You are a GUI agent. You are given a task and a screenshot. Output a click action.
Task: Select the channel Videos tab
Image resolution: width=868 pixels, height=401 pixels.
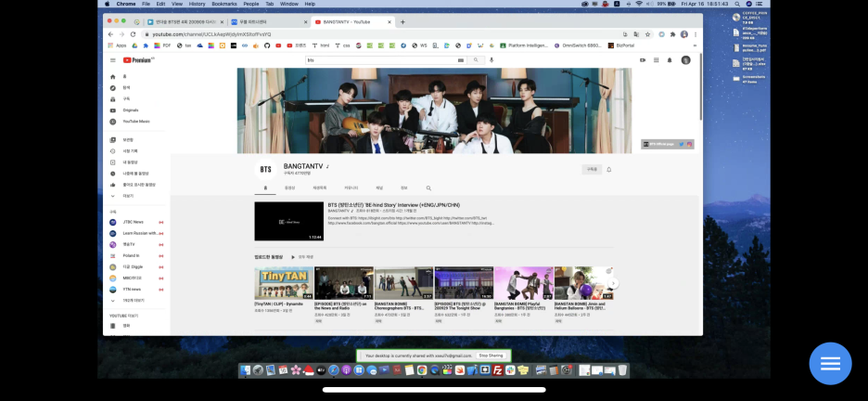[x=289, y=188]
